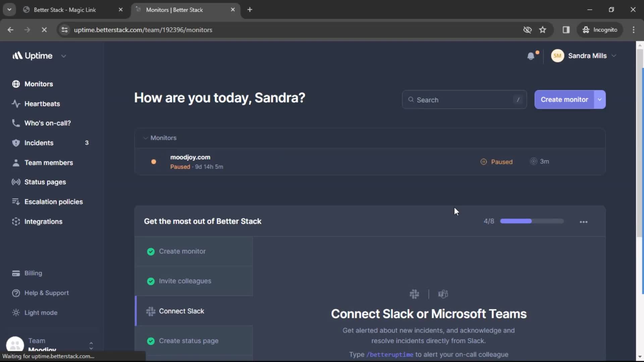Select the Create status page step
This screenshot has width=644, height=362.
pyautogui.click(x=194, y=341)
